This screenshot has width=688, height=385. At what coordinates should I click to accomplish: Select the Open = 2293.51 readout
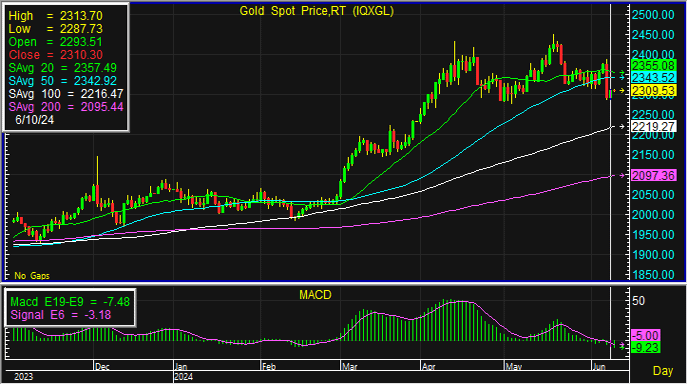point(55,42)
